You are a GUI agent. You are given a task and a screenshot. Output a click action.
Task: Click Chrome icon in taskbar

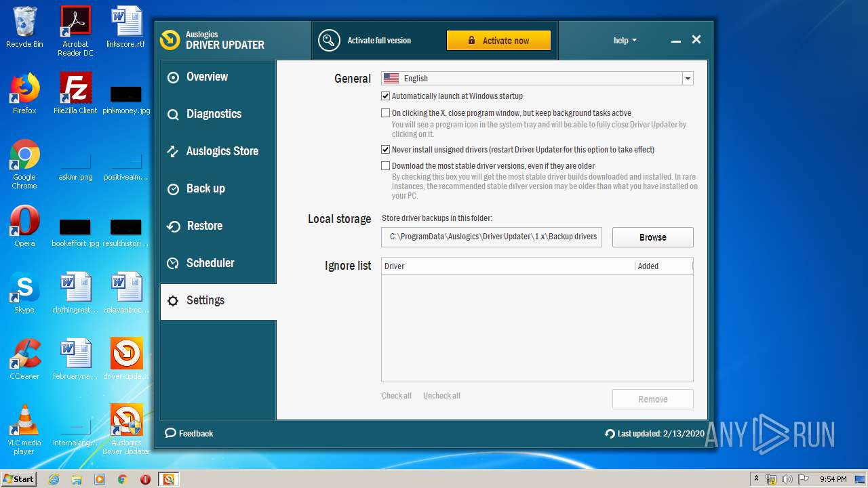pyautogui.click(x=122, y=479)
